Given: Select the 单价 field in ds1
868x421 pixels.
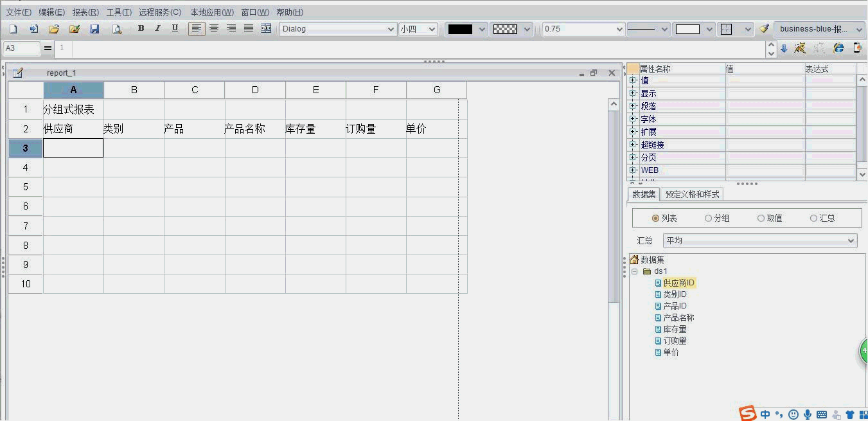Looking at the screenshot, I should coord(671,352).
